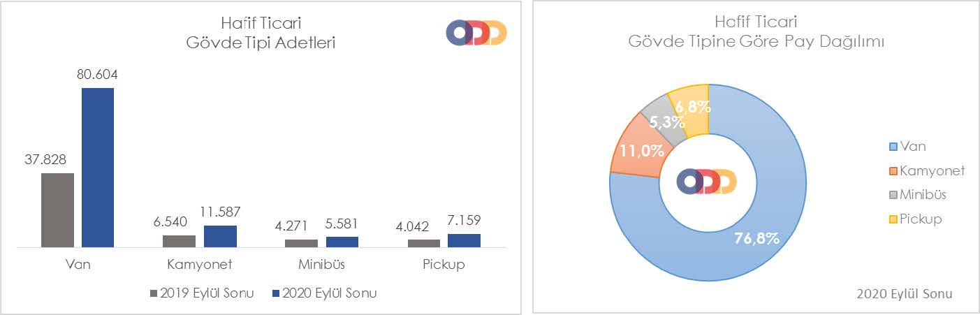Screen dimensions: 980x315
Task: Select the 7.159 Pickup bar for 2020
Action: point(464,240)
